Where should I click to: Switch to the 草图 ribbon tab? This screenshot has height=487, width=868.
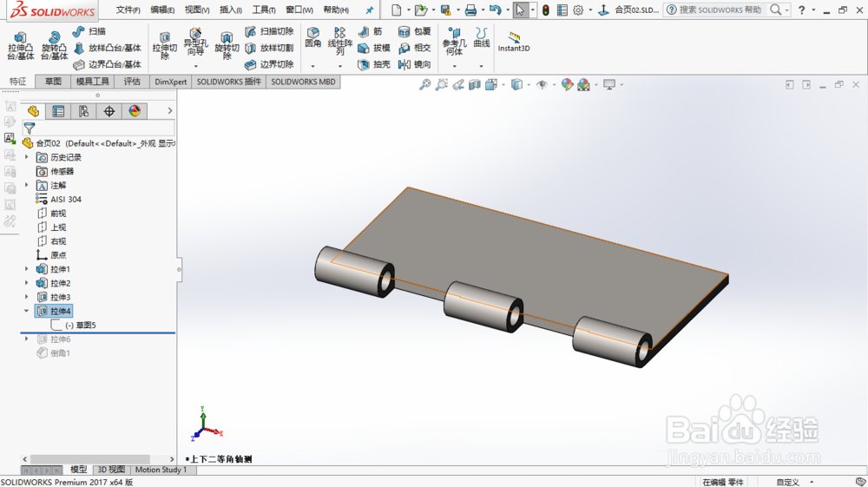point(53,82)
